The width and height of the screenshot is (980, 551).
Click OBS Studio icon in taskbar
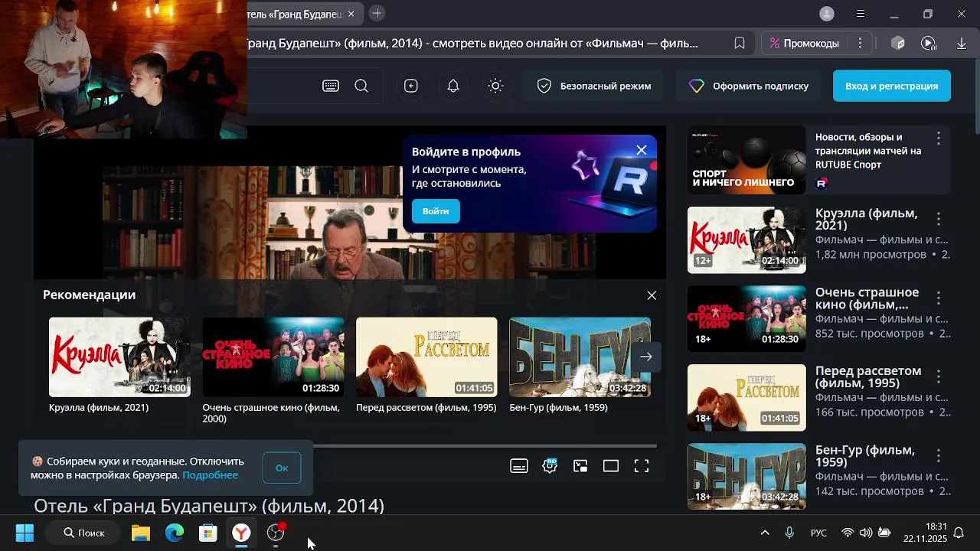(276, 533)
